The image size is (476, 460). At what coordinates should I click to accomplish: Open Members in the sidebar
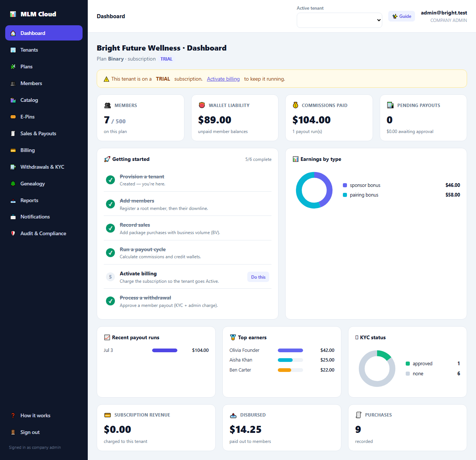coord(44,83)
